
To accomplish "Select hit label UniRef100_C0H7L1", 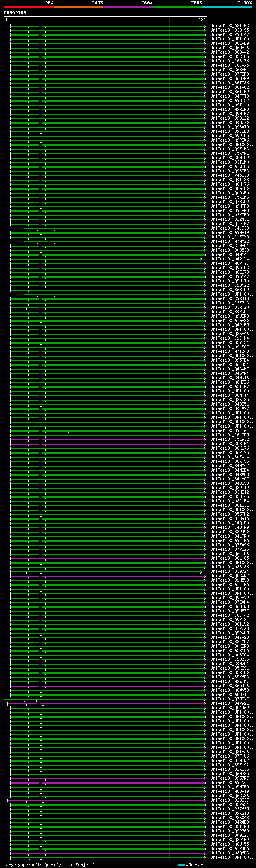I will [x=230, y=664].
